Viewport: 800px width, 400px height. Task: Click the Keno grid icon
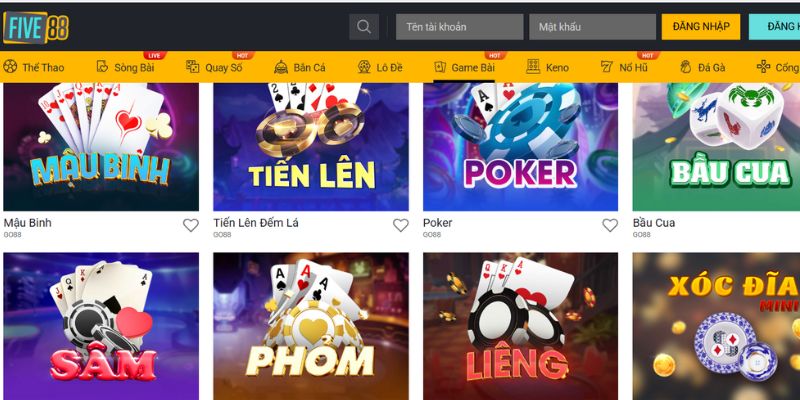pos(533,67)
